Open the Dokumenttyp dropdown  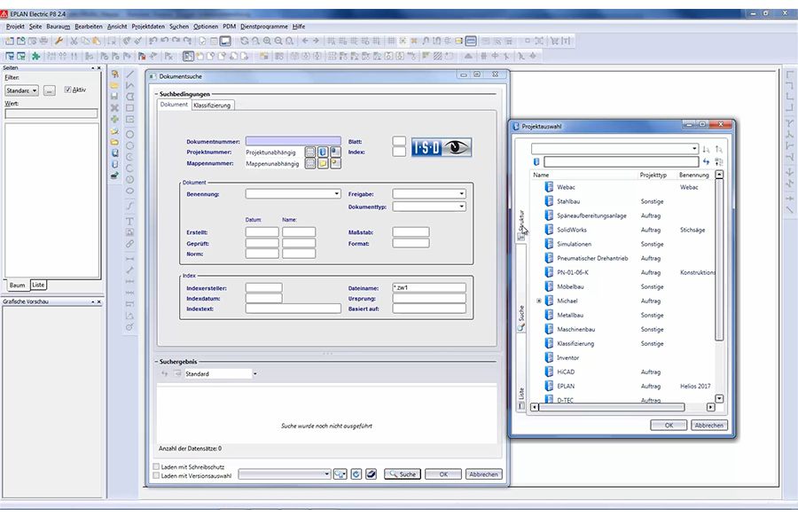click(429, 207)
